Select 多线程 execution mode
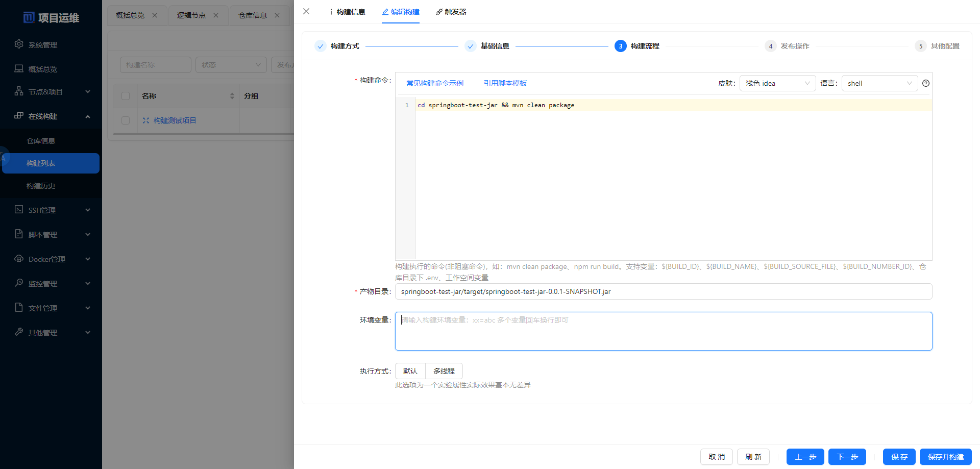The height and width of the screenshot is (469, 980). point(444,371)
